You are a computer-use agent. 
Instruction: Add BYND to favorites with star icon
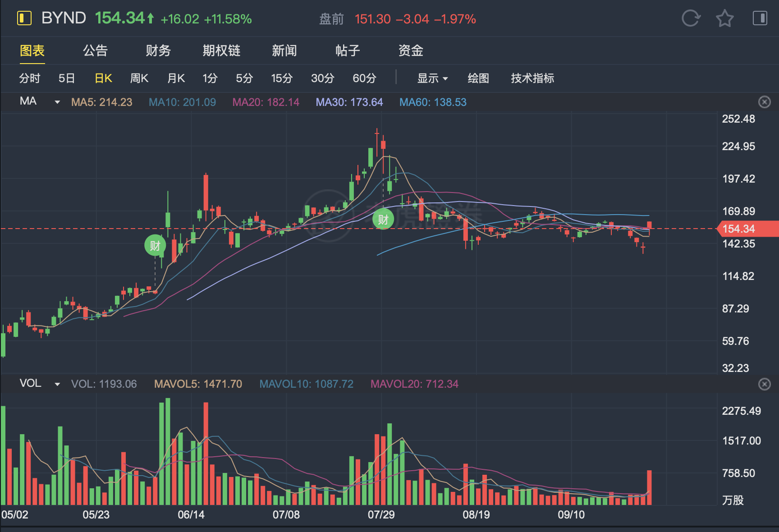[x=724, y=18]
